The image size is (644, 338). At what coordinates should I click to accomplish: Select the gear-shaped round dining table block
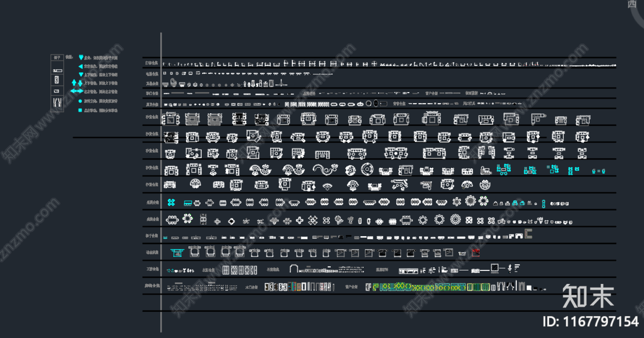click(x=455, y=219)
